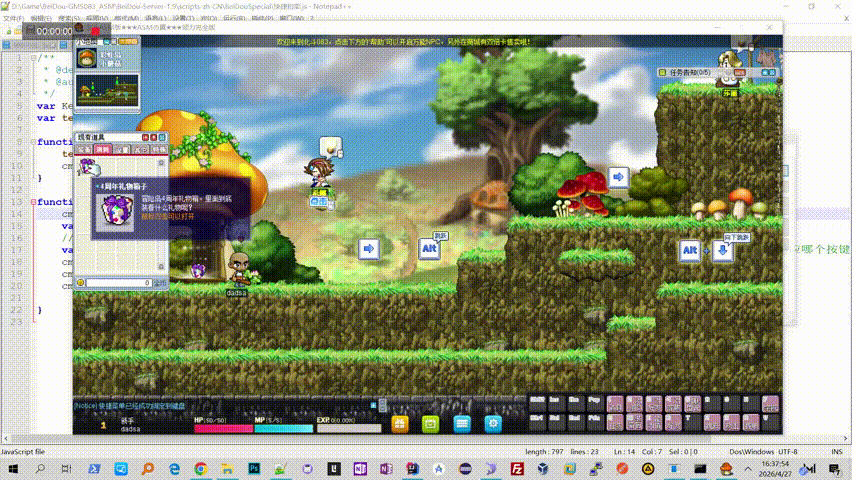Switch to the Cash tab in inventory

(159, 149)
